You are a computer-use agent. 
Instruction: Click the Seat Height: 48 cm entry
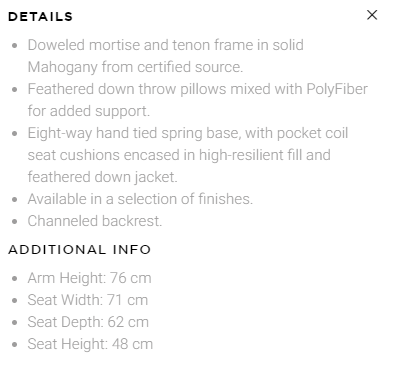click(90, 344)
